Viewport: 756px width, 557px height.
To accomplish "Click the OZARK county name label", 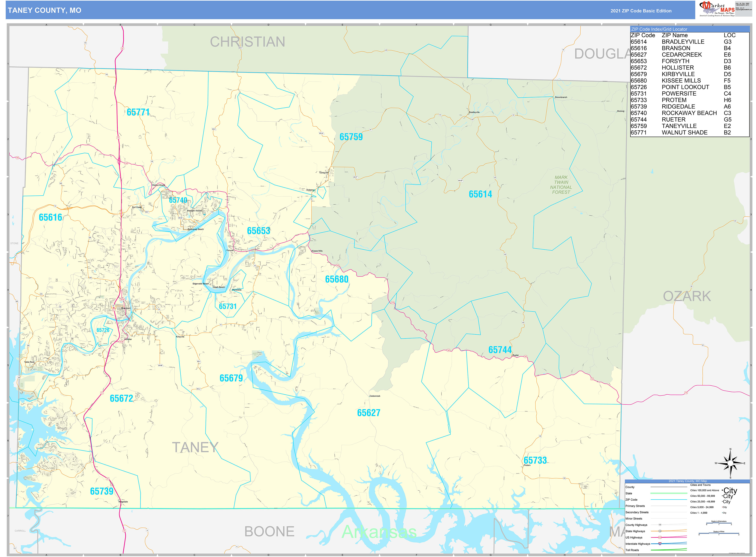I will point(687,296).
